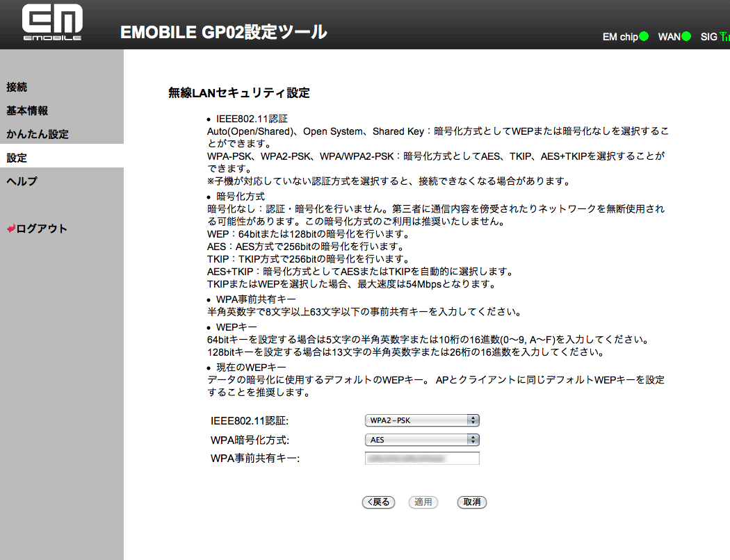Click the 現在のWEPキー bullet heading
The height and width of the screenshot is (560, 730).
(x=251, y=368)
